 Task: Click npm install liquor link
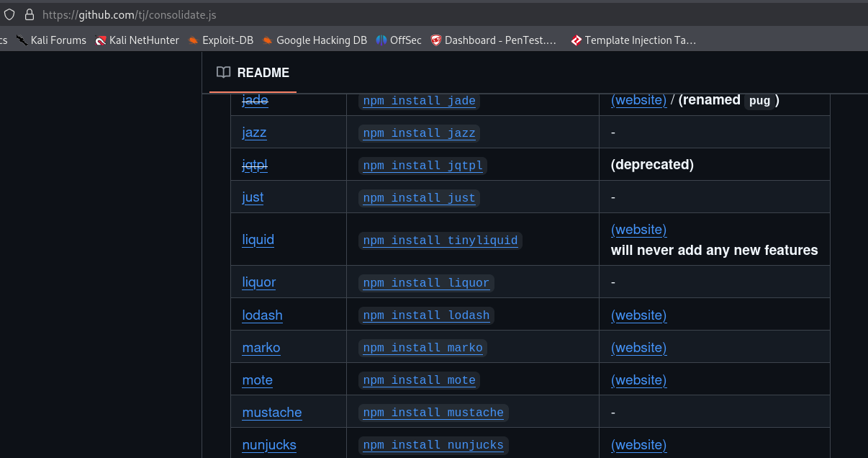coord(426,283)
